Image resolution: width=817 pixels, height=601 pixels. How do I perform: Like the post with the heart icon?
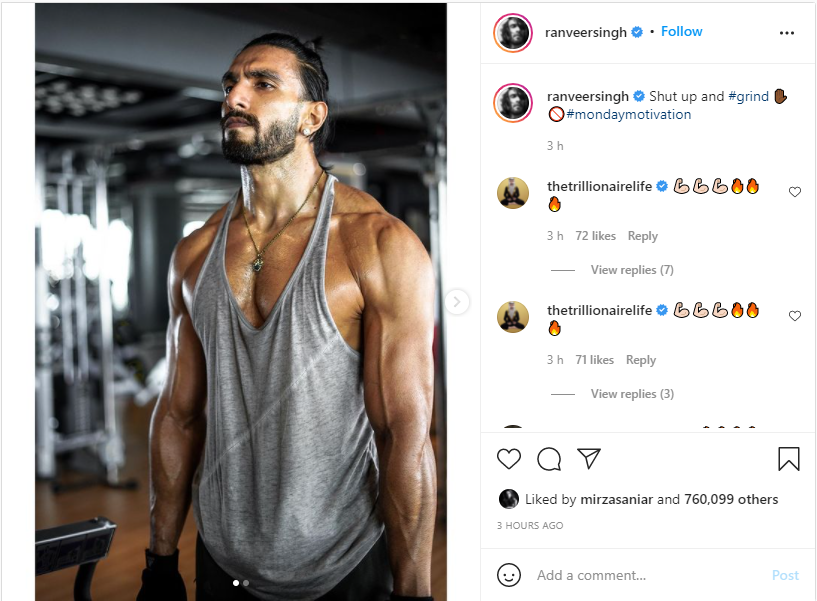pyautogui.click(x=509, y=459)
